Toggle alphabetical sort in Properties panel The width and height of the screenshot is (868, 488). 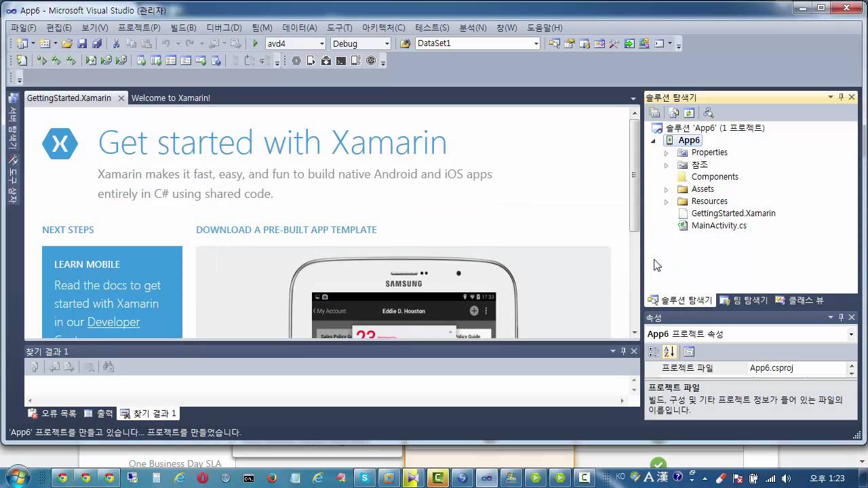(x=669, y=351)
